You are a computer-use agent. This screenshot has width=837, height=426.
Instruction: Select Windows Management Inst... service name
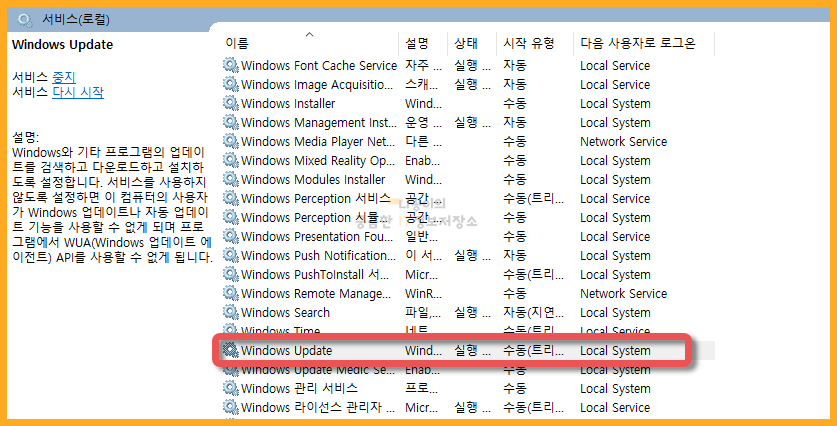click(319, 123)
